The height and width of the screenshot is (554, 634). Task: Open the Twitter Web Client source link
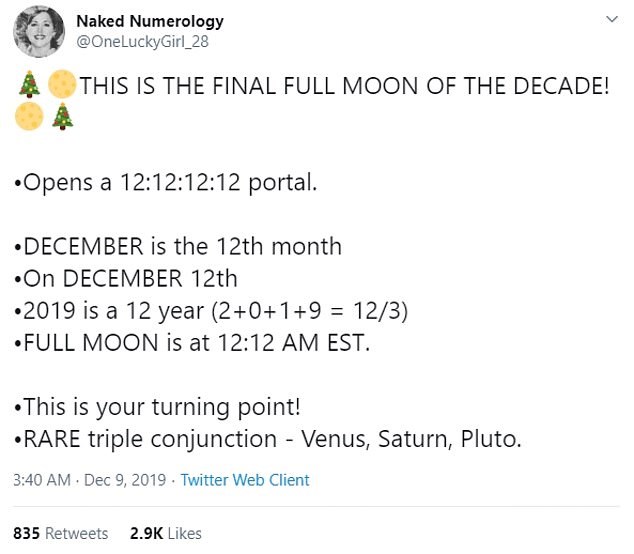245,480
